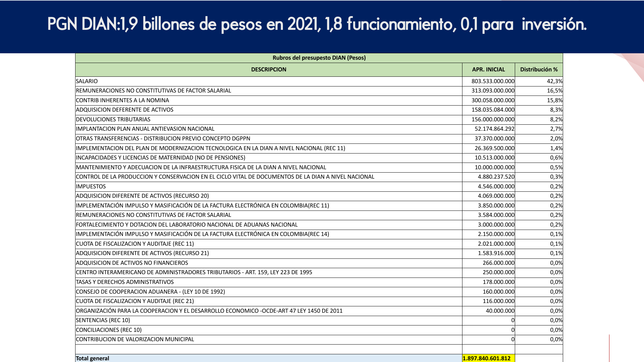Click the slide title 'PGN DIAN:1,9 billones'

[317, 24]
